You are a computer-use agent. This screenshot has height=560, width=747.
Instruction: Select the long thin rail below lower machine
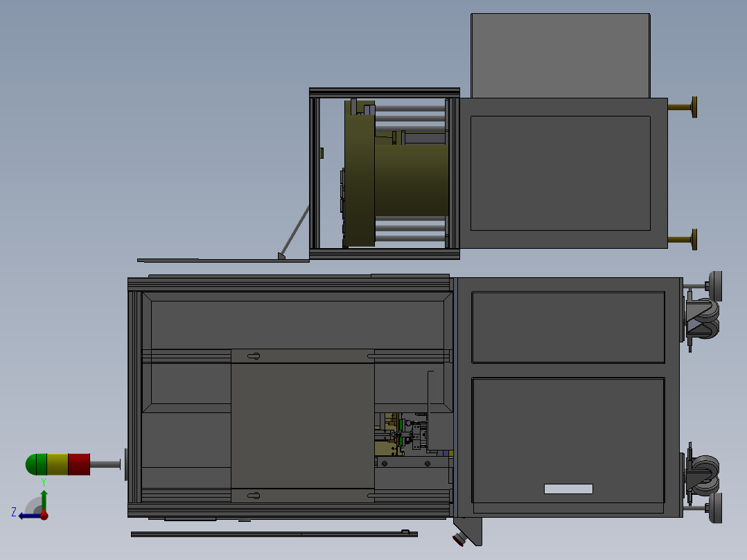point(274,534)
